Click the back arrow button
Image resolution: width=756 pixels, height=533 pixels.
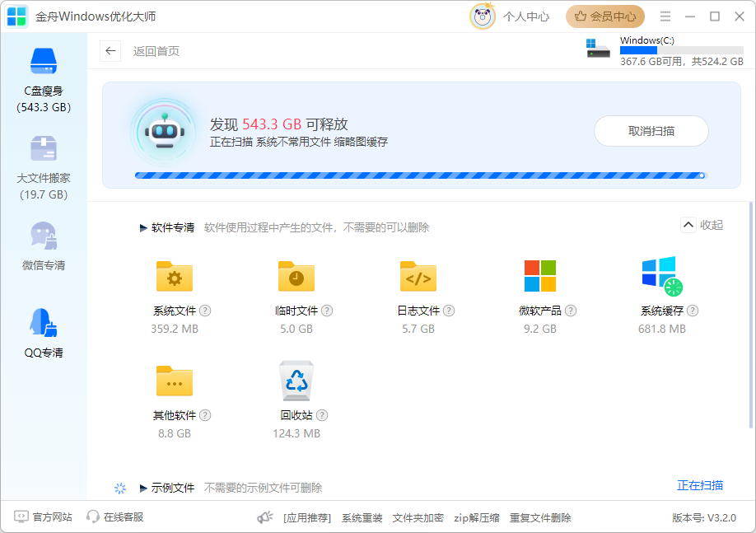110,50
